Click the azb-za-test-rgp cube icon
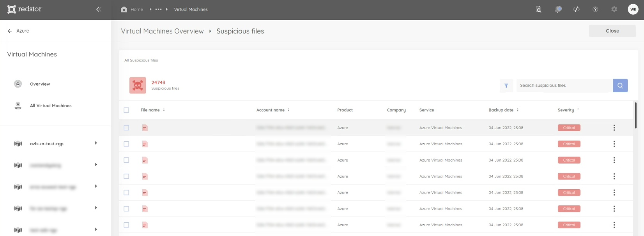 pos(18,144)
